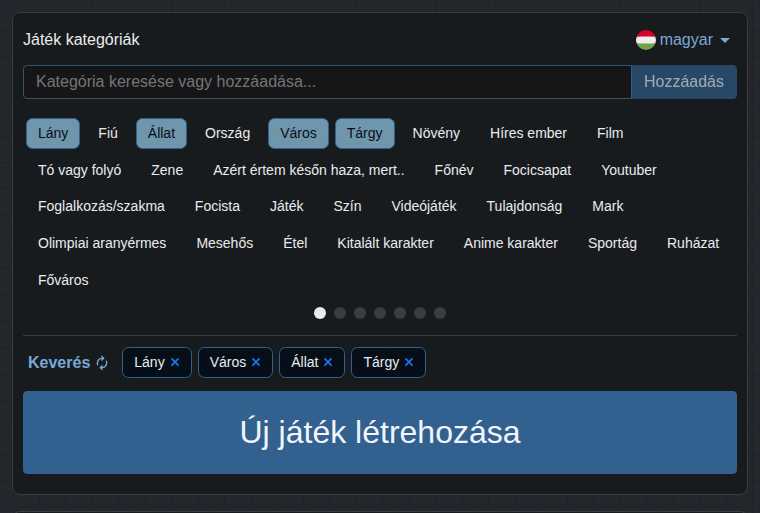Toggle the Film category
The height and width of the screenshot is (513, 760).
pos(610,133)
